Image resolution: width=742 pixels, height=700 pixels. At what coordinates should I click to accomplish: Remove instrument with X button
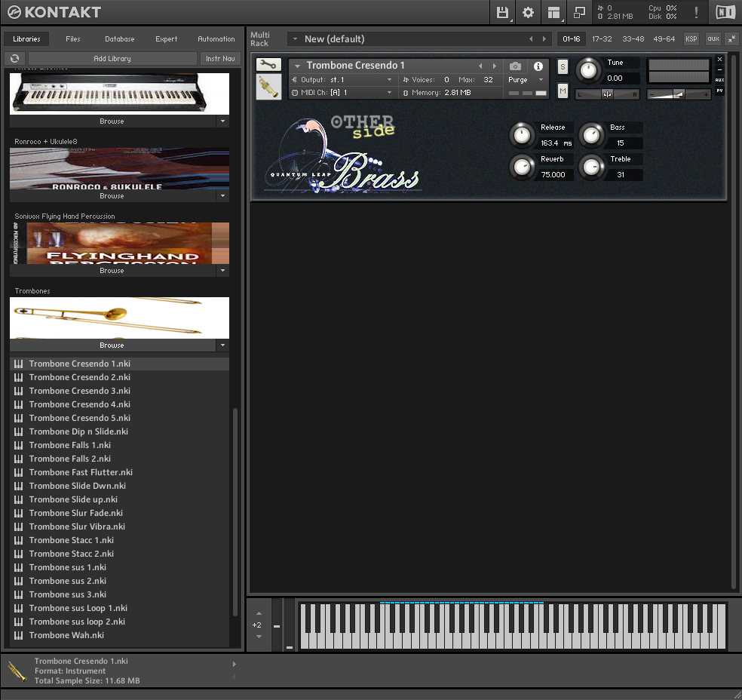coord(720,59)
